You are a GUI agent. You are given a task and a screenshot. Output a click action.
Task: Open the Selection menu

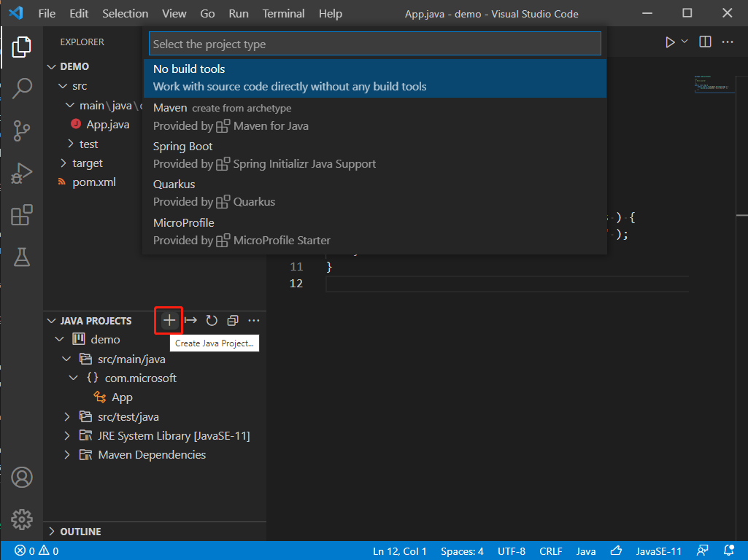click(125, 14)
